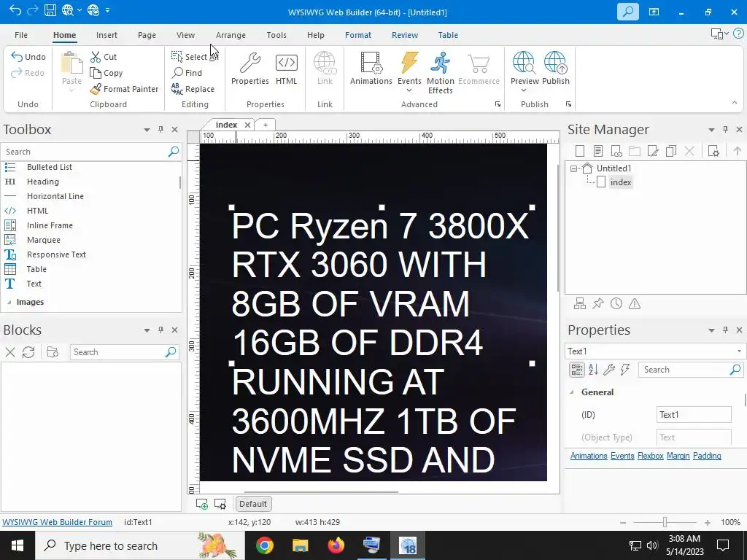Open the Flexbox link in Properties

tap(650, 456)
